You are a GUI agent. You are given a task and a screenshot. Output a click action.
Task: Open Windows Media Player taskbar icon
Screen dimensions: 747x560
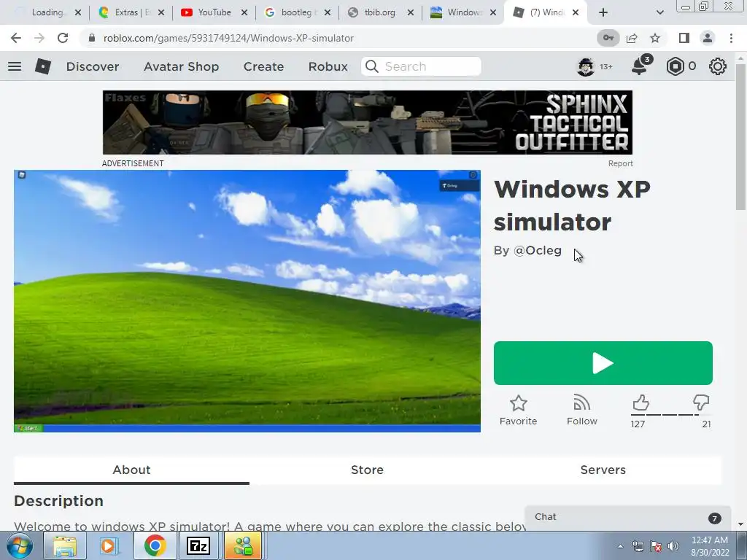[x=109, y=545]
